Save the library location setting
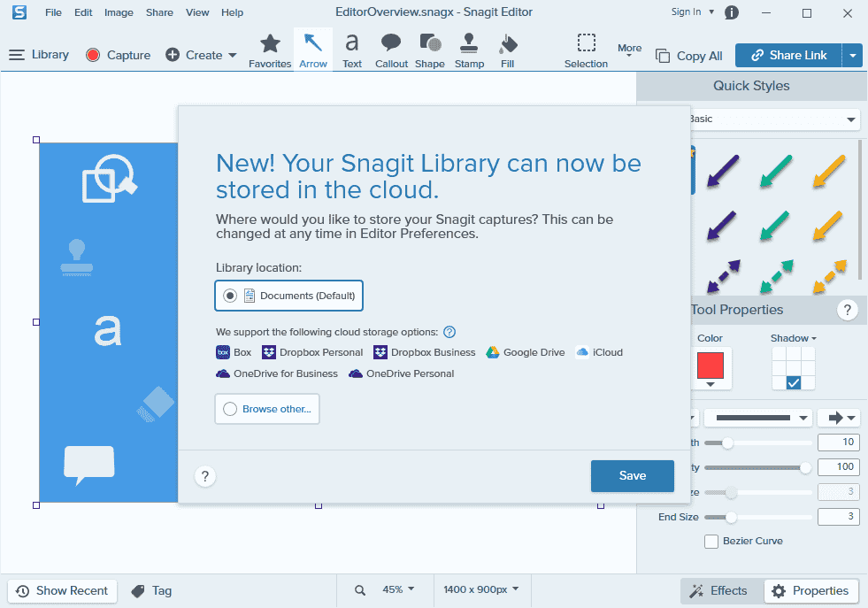Screen dimensions: 868x608 pyautogui.click(x=632, y=475)
